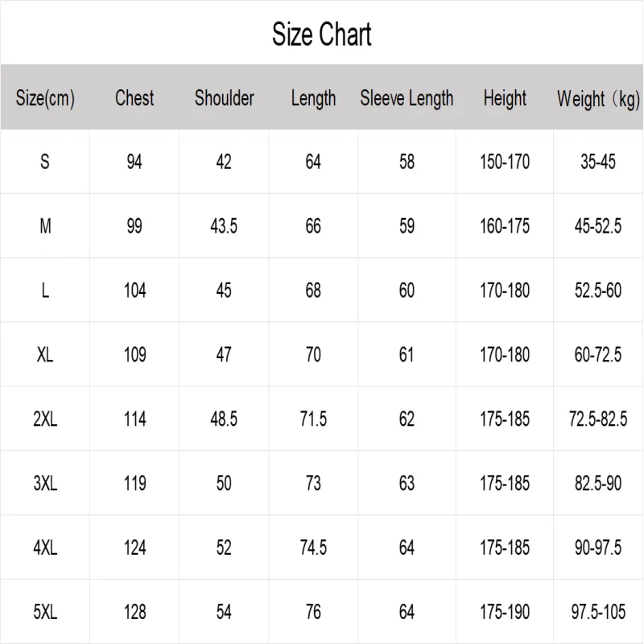Viewport: 644px width, 644px height.
Task: Click the Size Chart title
Action: 321,35
